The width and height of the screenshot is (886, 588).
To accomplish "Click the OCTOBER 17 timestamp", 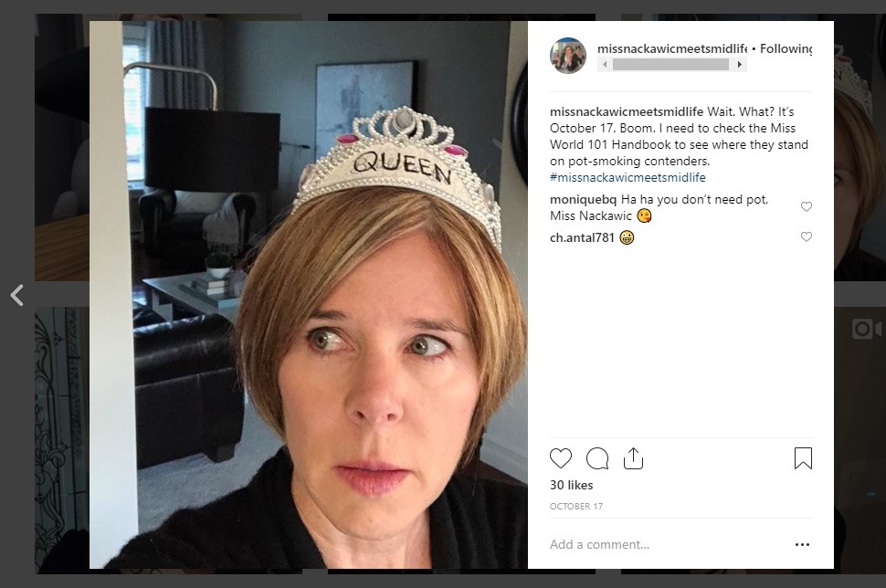I will 576,507.
